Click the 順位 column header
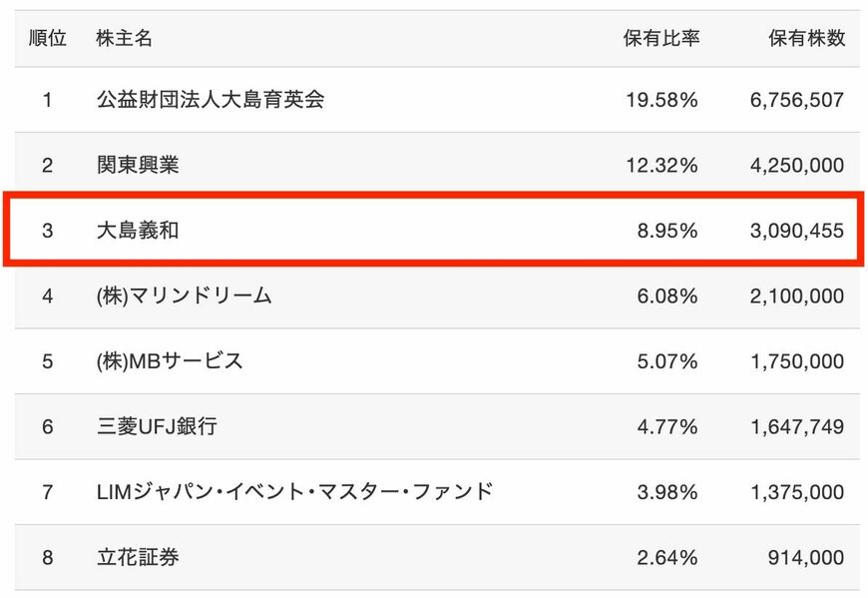The image size is (868, 598). point(47,39)
